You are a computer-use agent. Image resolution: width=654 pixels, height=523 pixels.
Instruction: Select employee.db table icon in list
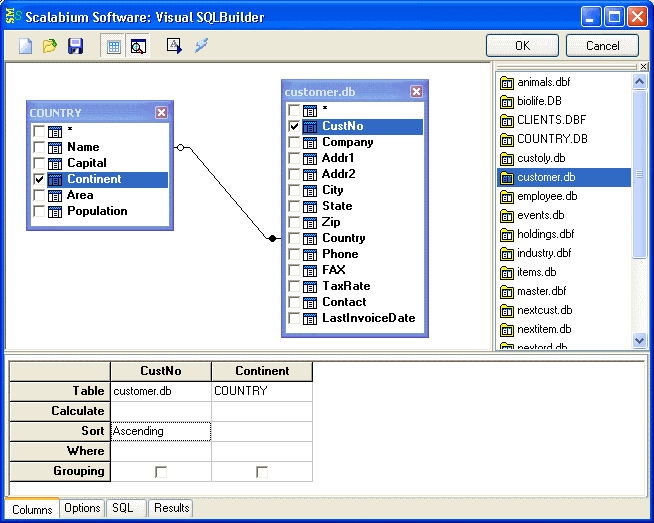click(507, 196)
